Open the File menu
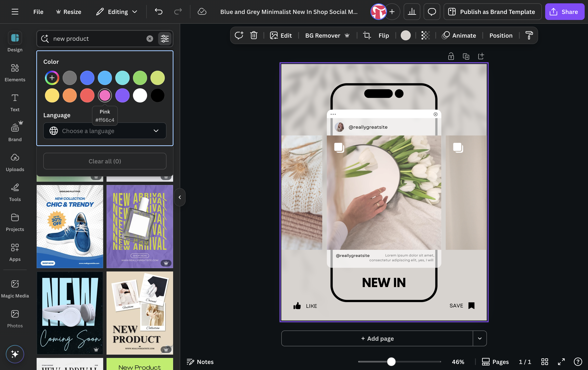This screenshot has height=370, width=588. [38, 12]
